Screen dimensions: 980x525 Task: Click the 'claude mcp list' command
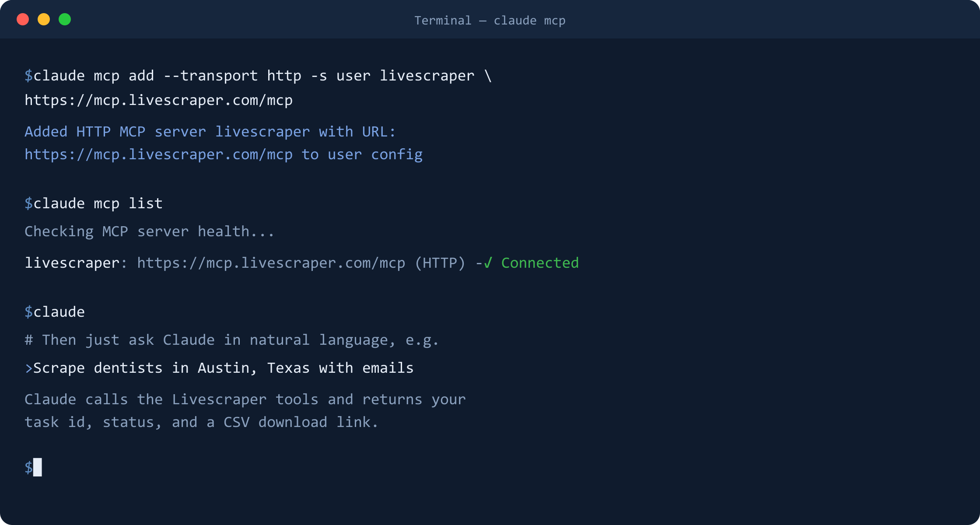point(98,203)
